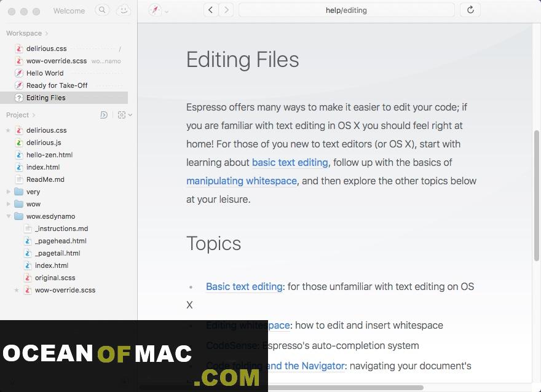Expand the Project section chevron
Screen dimensions: 541x392
click(33, 115)
